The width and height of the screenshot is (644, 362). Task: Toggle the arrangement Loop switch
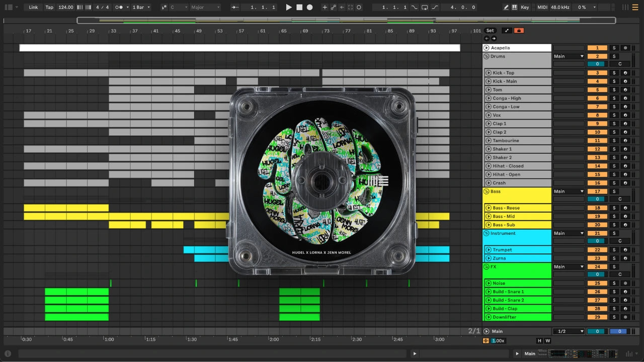(425, 8)
